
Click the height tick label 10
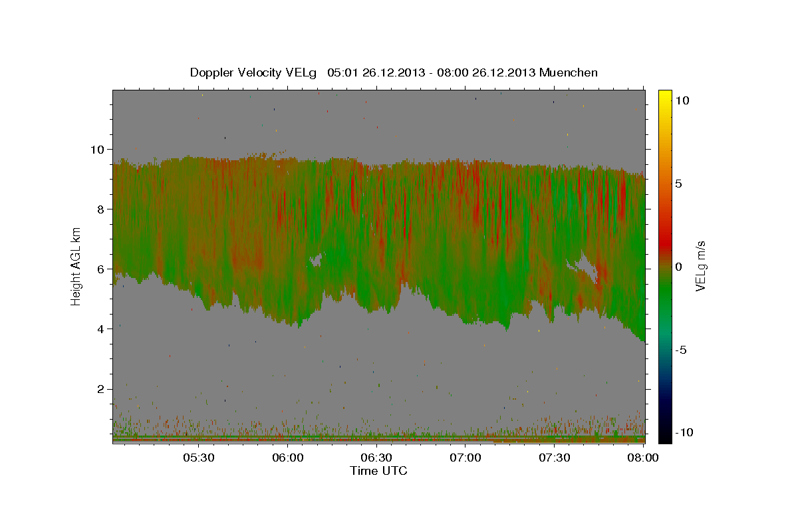click(x=99, y=150)
